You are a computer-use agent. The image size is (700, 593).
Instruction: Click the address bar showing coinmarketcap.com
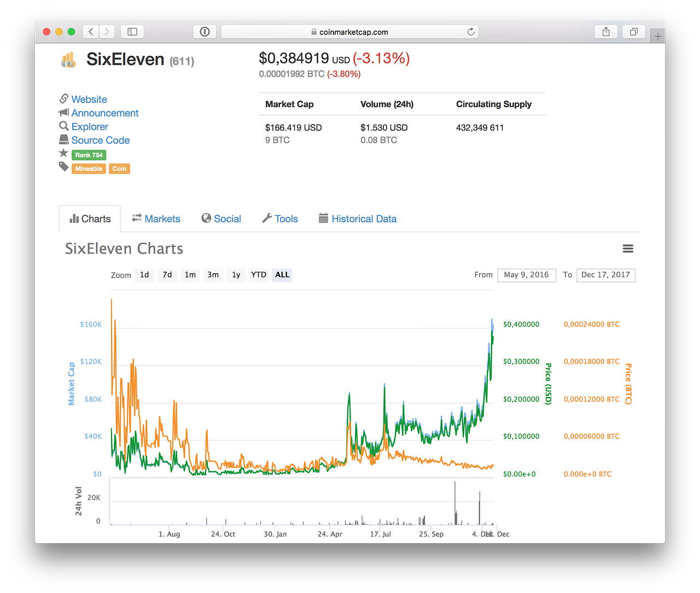point(350,32)
